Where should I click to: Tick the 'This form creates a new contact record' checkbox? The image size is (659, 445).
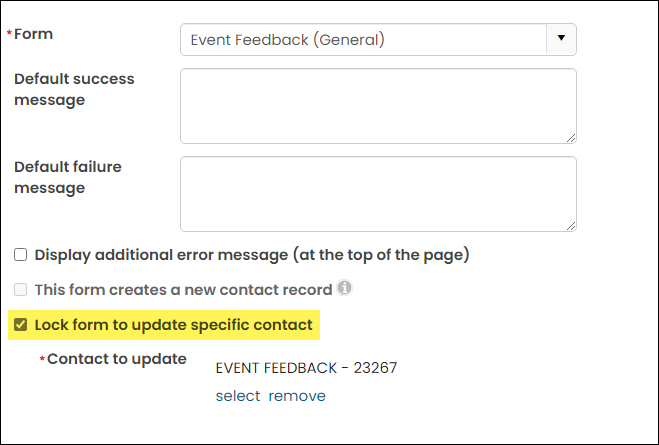21,290
